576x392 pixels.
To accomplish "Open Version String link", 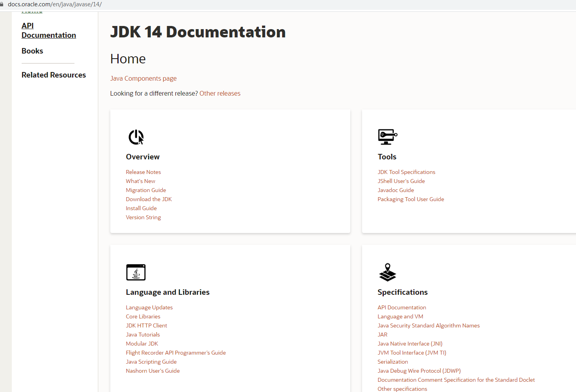I will click(x=143, y=217).
